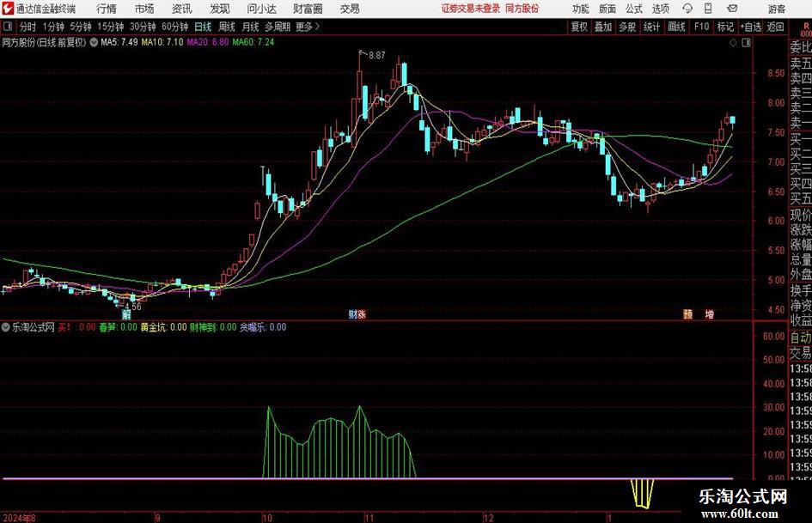Open the 问小达 menu
The height and width of the screenshot is (523, 812).
261,9
